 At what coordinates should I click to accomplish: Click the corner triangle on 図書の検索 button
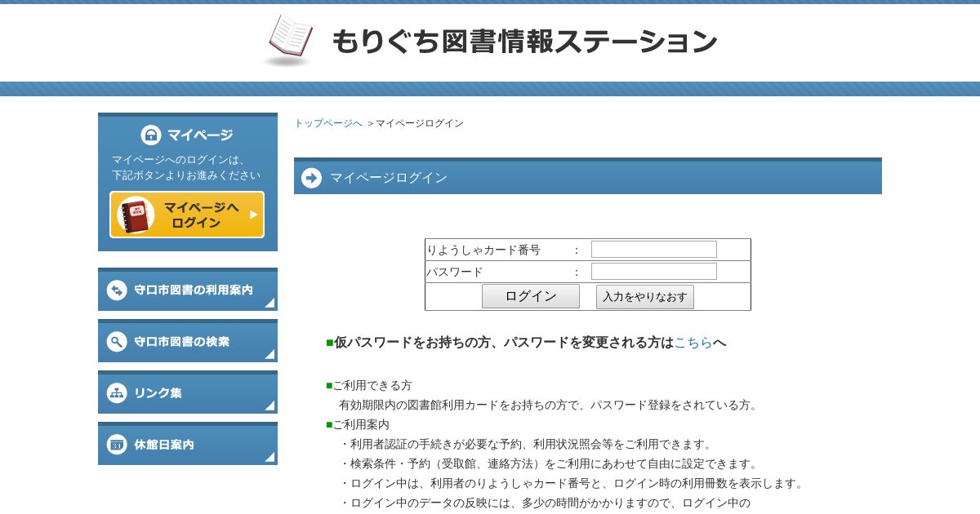(269, 354)
